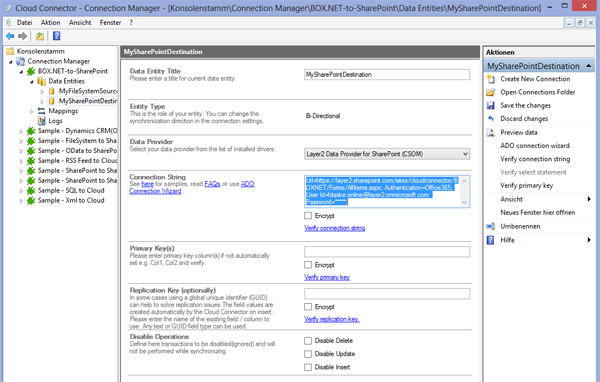Click the Create New Connection icon
Viewport: 600px width, 382px height.
point(491,79)
